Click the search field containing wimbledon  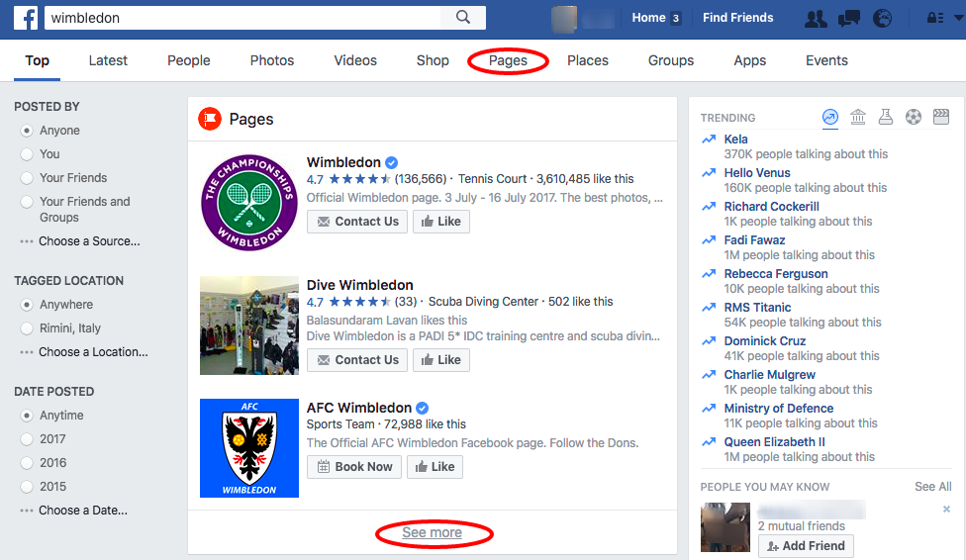tap(242, 18)
